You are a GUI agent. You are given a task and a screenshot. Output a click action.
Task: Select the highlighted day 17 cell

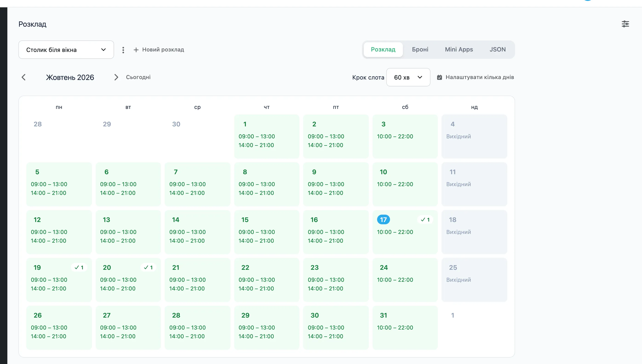(x=405, y=232)
